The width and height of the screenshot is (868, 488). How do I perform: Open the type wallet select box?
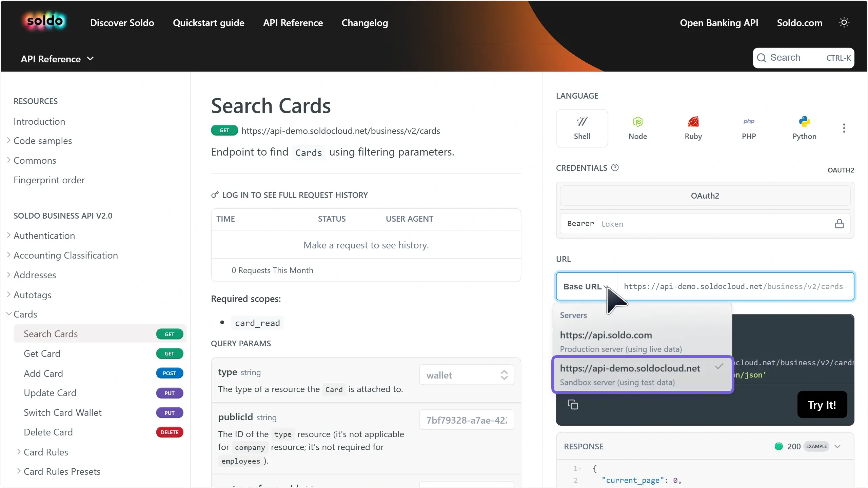(x=466, y=375)
